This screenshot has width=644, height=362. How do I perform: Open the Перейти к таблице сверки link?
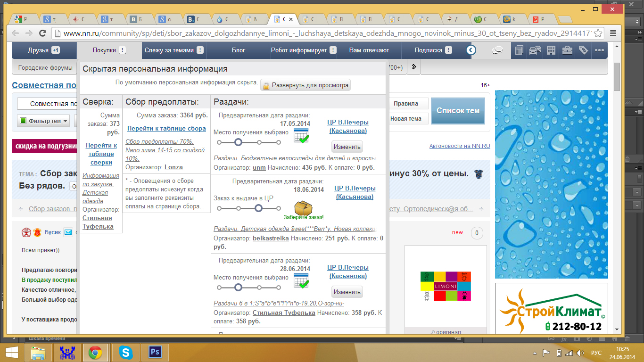point(101,154)
